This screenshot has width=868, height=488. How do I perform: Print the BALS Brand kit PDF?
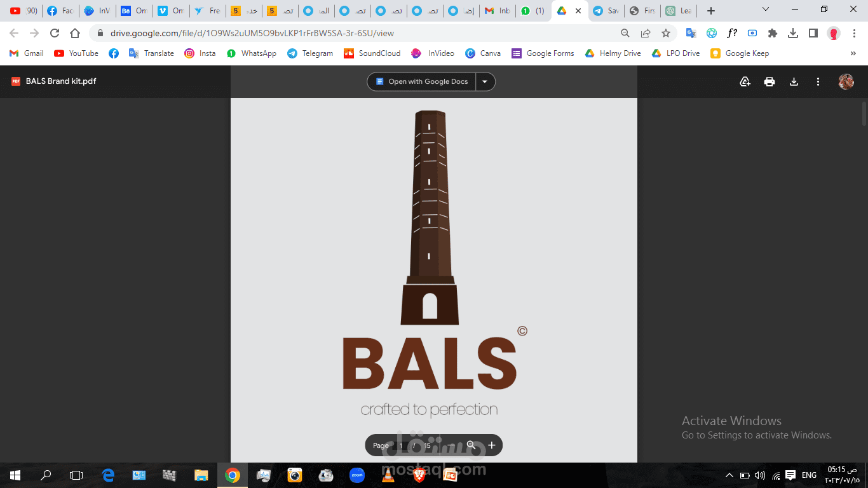point(770,81)
